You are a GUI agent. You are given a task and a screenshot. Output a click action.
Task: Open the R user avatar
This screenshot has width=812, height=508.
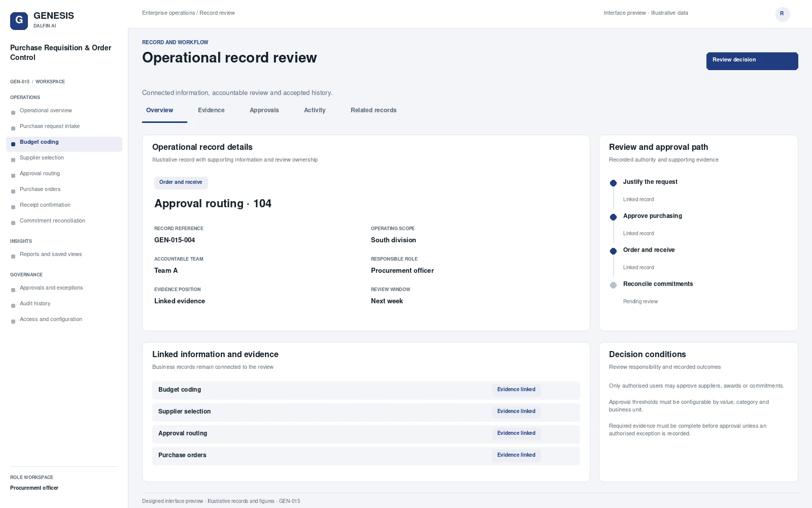[783, 14]
